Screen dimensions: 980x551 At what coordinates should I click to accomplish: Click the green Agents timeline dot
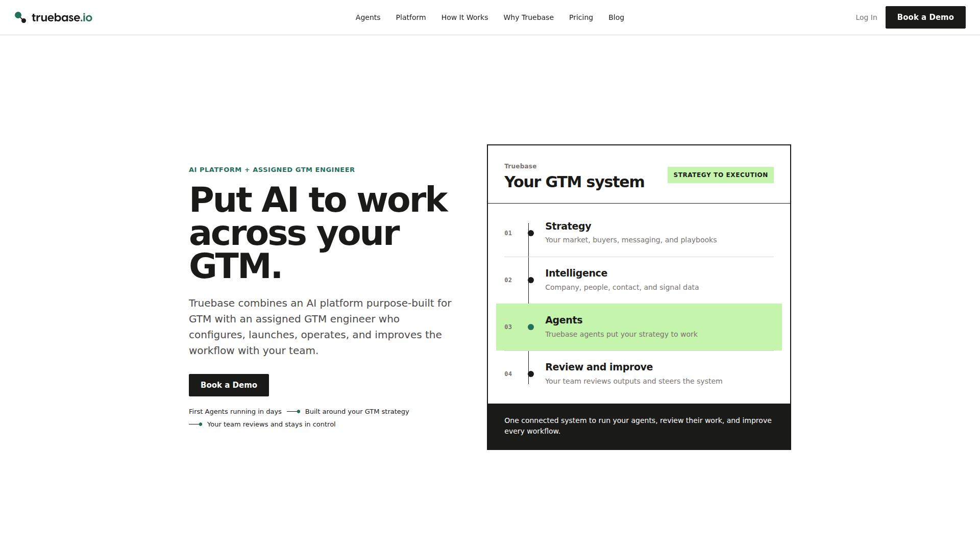pos(531,327)
